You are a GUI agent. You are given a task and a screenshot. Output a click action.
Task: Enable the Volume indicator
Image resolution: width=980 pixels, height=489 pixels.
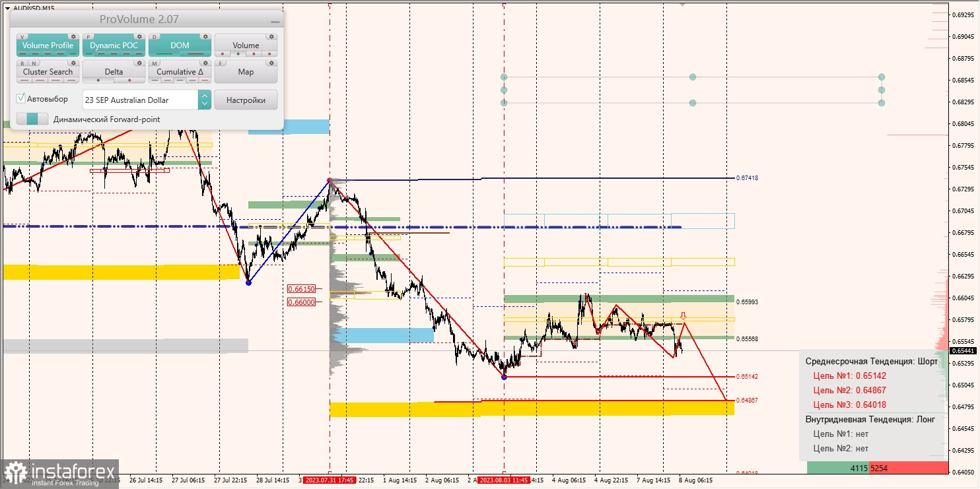(x=246, y=45)
